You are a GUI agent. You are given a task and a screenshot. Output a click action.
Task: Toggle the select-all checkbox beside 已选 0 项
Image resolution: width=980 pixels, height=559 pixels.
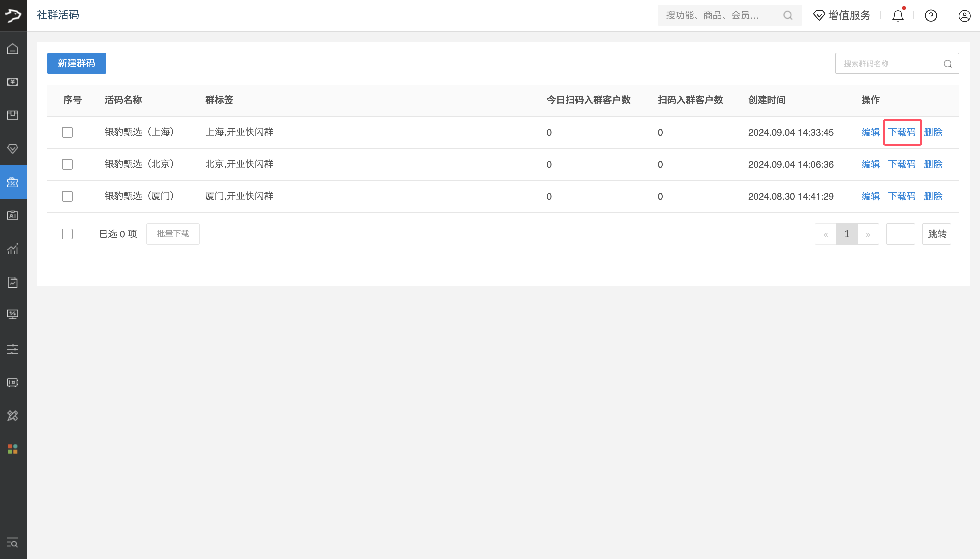[x=67, y=234]
